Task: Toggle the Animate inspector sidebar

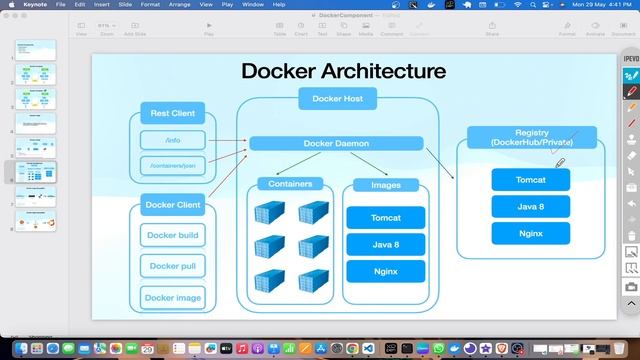Action: pos(595,29)
